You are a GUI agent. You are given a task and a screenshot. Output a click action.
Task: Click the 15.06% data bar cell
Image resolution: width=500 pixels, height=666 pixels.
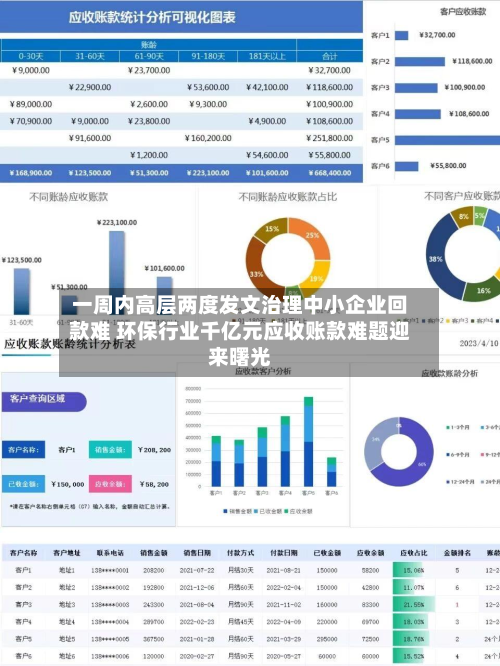coord(414,570)
